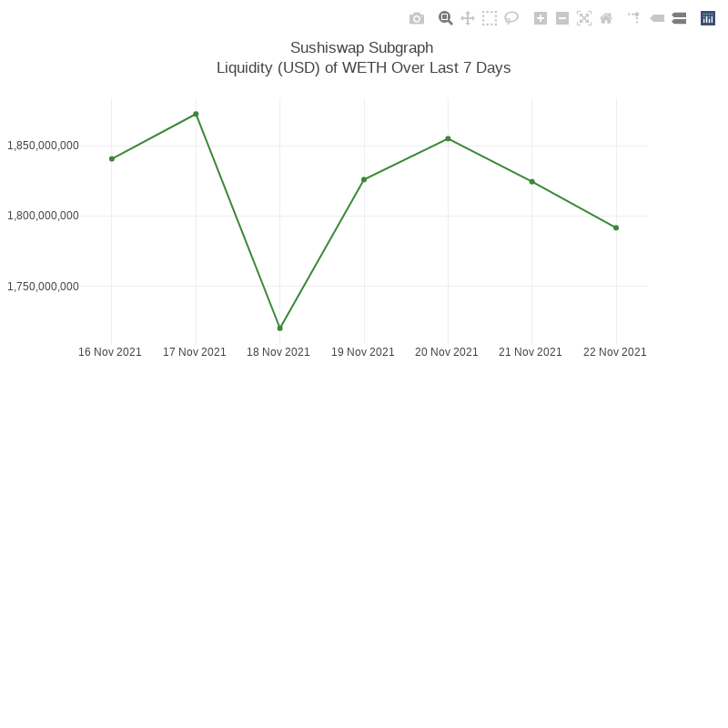The width and height of the screenshot is (728, 728).
Task: Click subtitle 'Liquidity (USD) of WETH Over Last 7 Days'
Action: click(363, 67)
